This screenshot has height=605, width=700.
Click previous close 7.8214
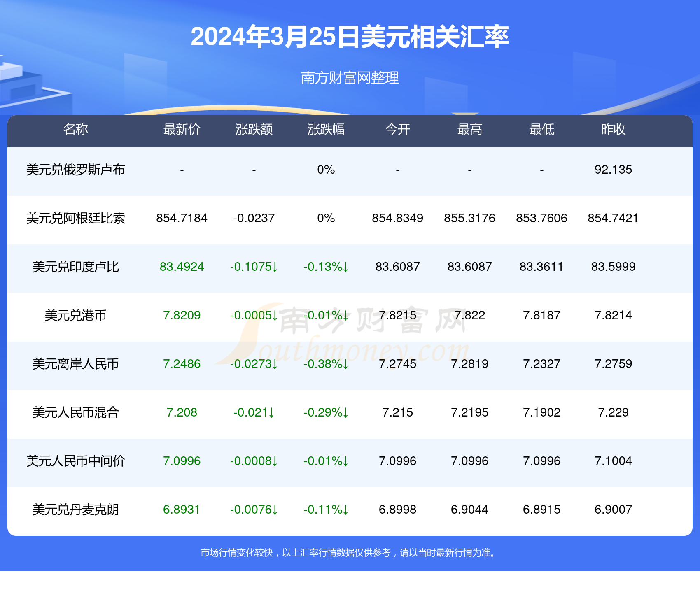point(614,315)
